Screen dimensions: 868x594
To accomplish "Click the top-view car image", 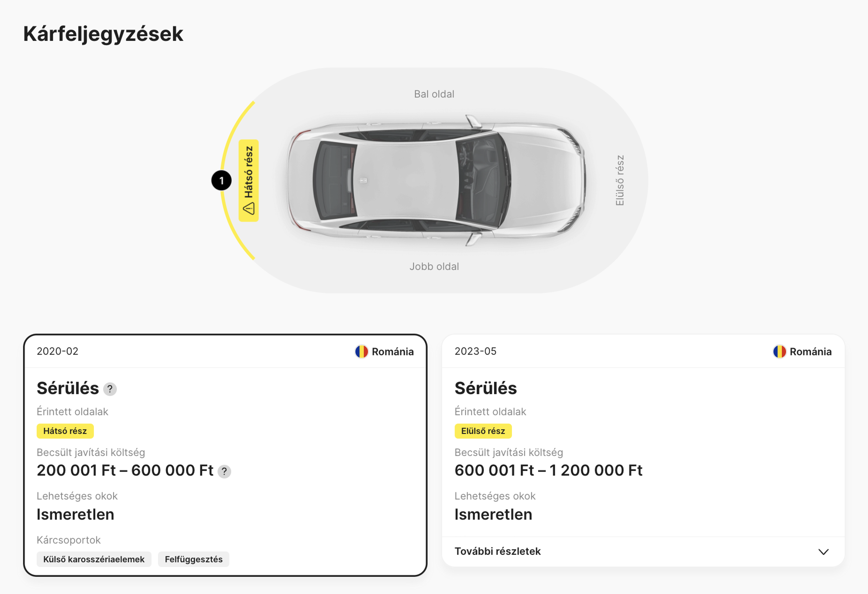I will [x=436, y=181].
